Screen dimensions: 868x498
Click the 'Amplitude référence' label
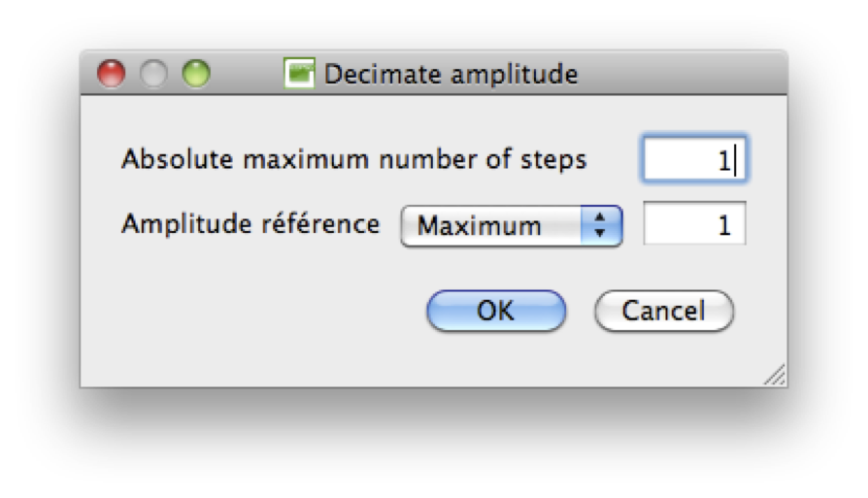tap(250, 224)
